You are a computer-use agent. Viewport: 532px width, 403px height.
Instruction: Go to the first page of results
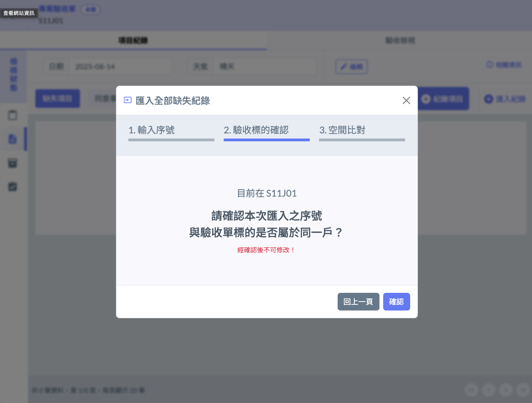click(x=472, y=390)
